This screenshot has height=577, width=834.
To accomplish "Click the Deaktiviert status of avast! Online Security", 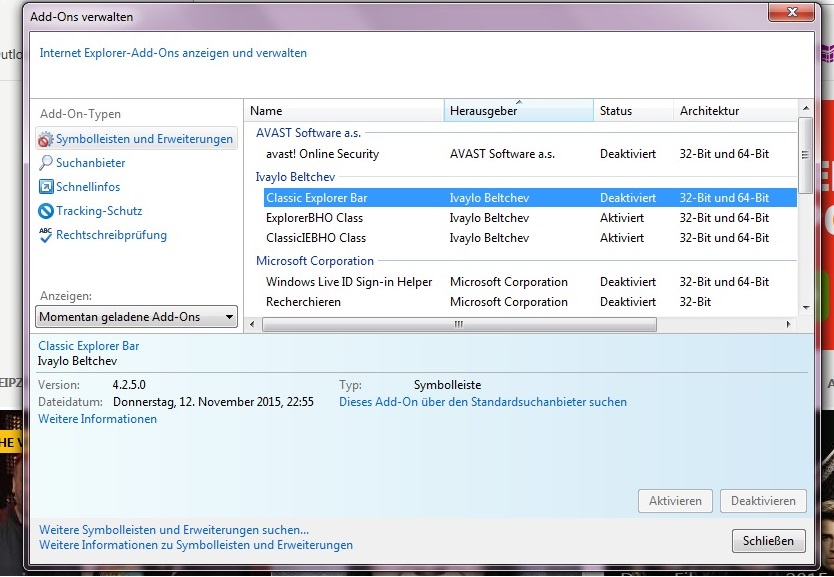I will [628, 154].
